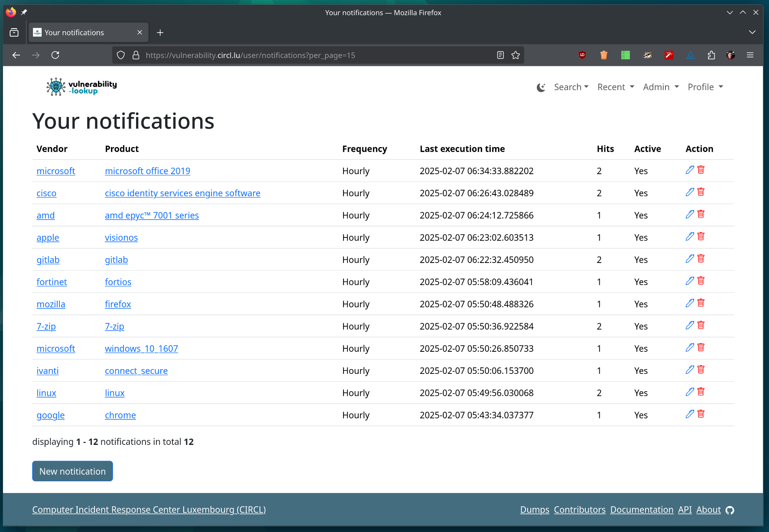The image size is (769, 532).
Task: Delete the cisco identity services notification
Action: 701,192
